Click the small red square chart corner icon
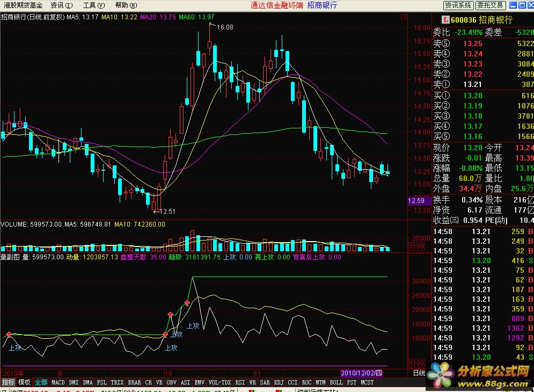 coord(404,16)
